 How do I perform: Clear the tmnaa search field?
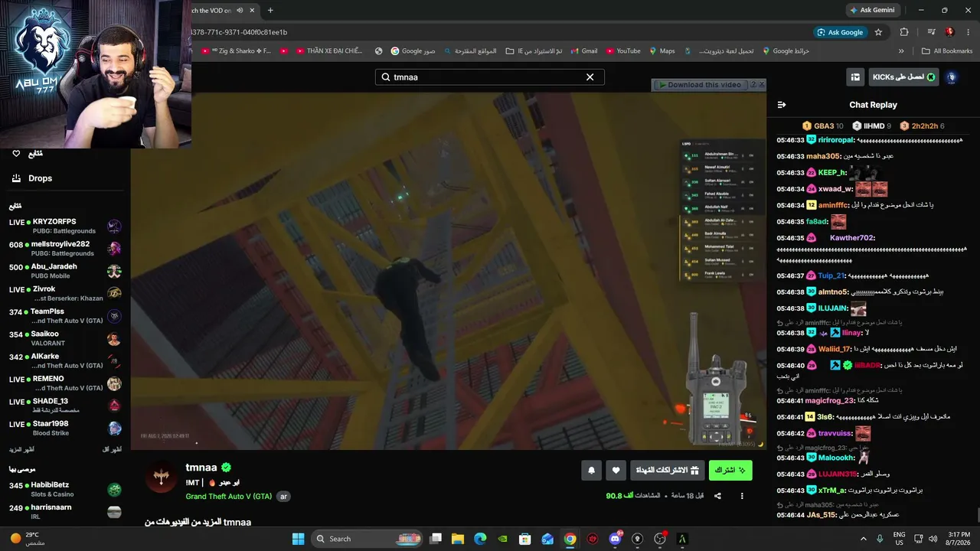pos(590,77)
